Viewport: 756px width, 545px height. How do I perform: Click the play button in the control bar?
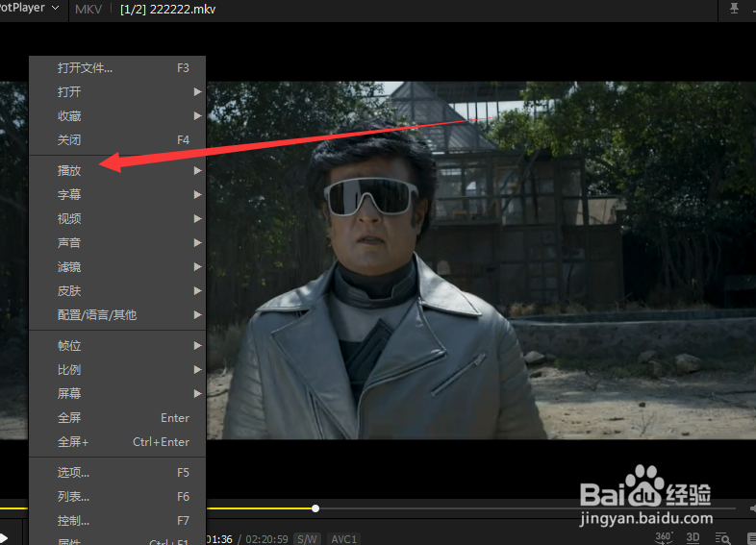[4, 537]
